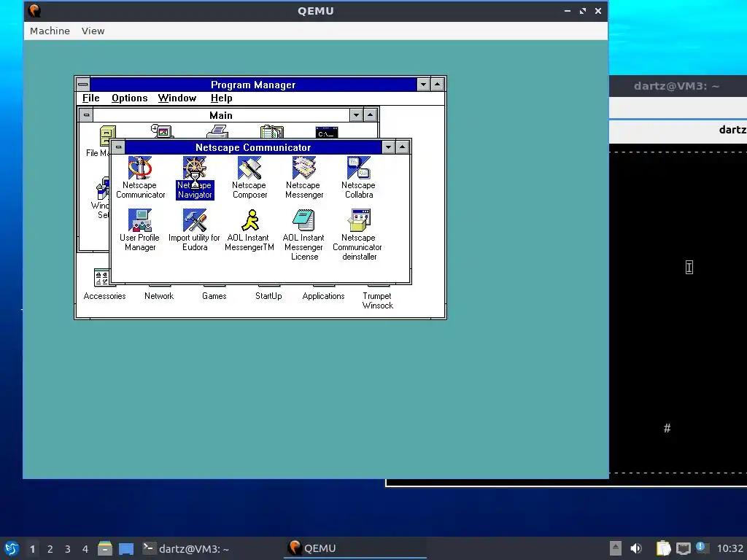Switch to workspace 4 in taskbar
747x560 pixels.
tap(85, 549)
